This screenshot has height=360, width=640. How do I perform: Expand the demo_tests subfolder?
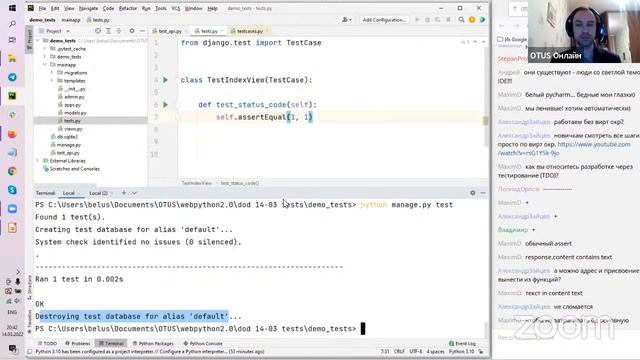pyautogui.click(x=45, y=57)
